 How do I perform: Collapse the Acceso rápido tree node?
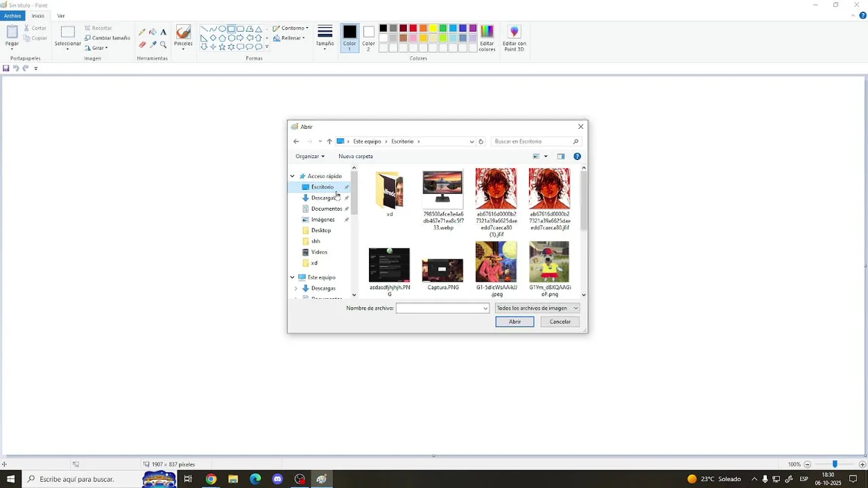pos(292,176)
